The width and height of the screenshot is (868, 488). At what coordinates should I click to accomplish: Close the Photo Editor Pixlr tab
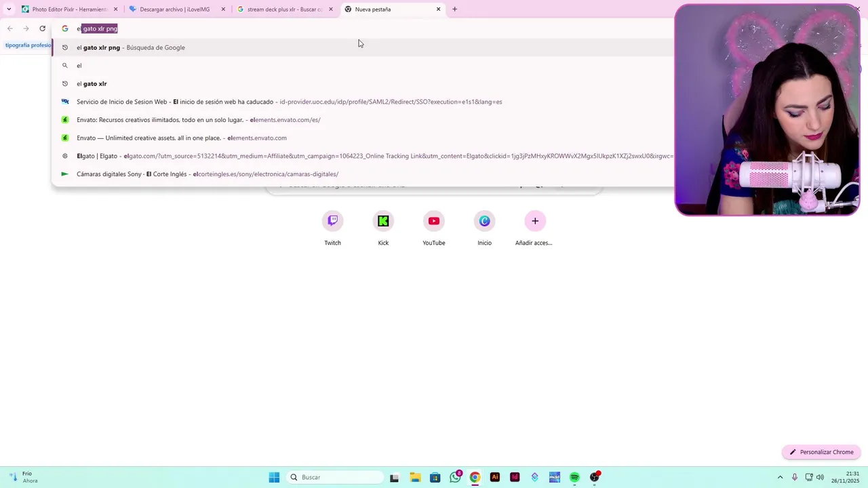(x=115, y=9)
